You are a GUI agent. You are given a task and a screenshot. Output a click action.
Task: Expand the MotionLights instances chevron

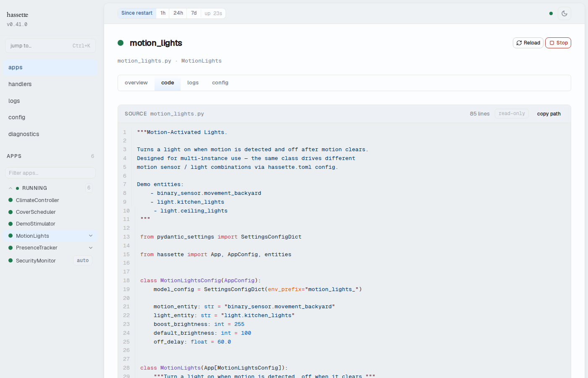91,236
